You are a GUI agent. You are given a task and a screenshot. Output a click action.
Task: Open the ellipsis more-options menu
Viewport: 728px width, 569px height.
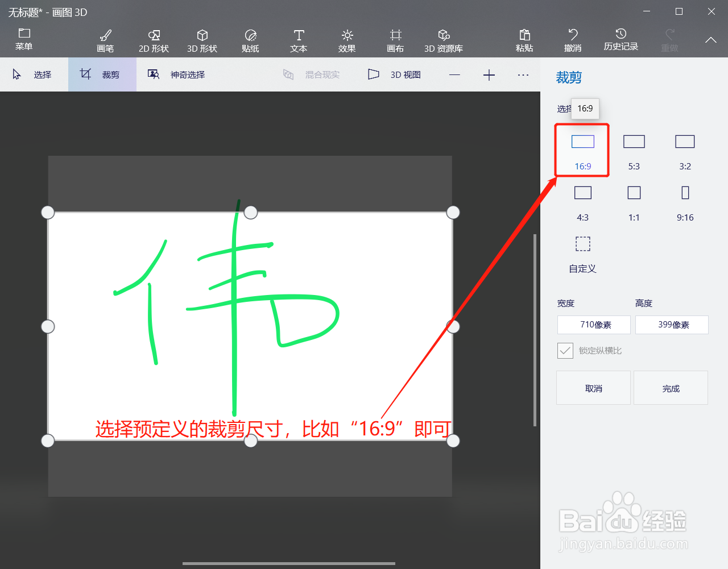coord(523,74)
